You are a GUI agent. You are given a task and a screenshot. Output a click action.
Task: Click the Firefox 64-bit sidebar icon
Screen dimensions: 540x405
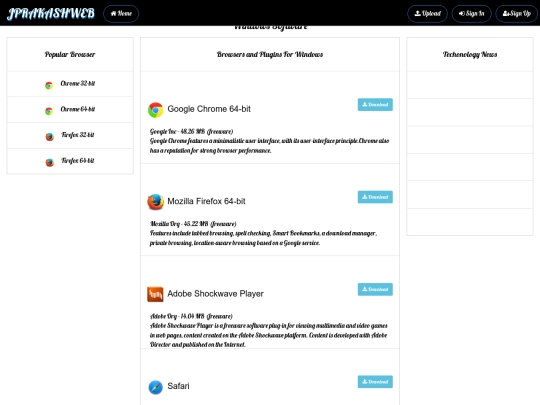[50, 162]
